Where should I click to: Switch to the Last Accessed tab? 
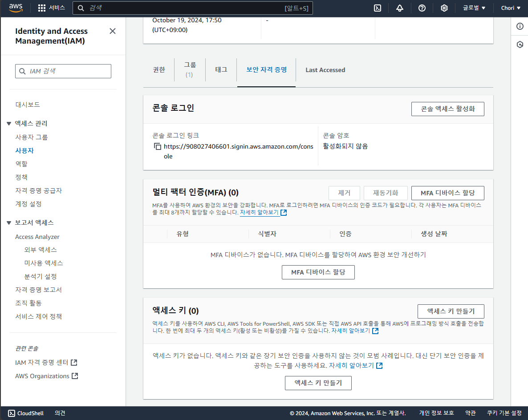pos(325,70)
